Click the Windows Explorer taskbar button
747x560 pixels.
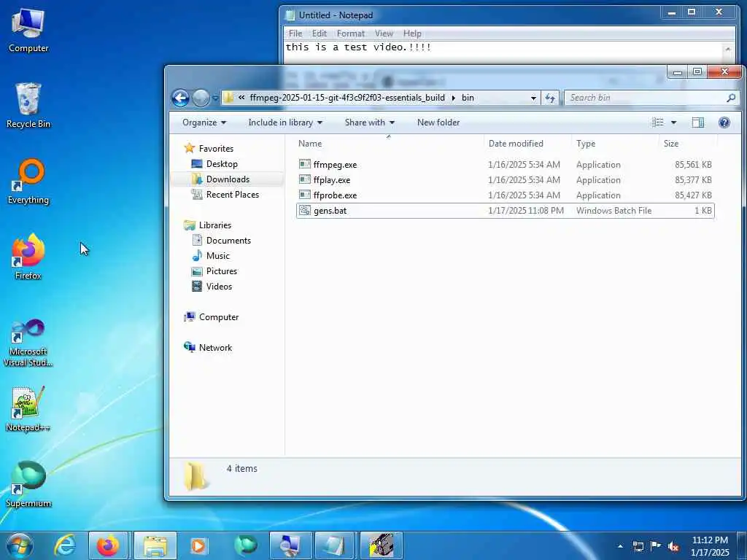(155, 545)
